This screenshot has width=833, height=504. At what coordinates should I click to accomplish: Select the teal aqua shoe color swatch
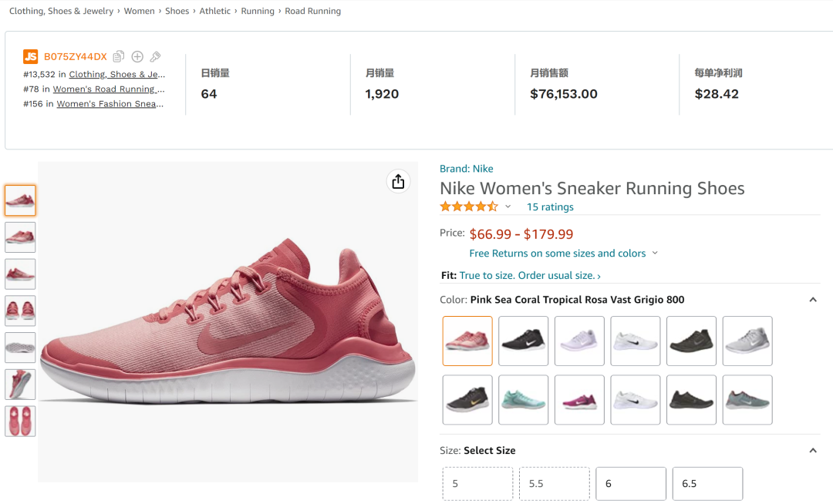[523, 399]
